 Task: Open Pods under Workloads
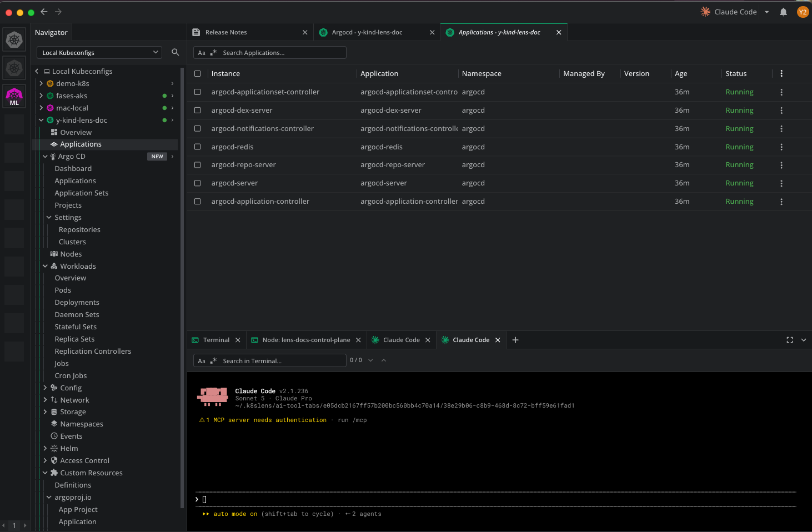(x=63, y=290)
